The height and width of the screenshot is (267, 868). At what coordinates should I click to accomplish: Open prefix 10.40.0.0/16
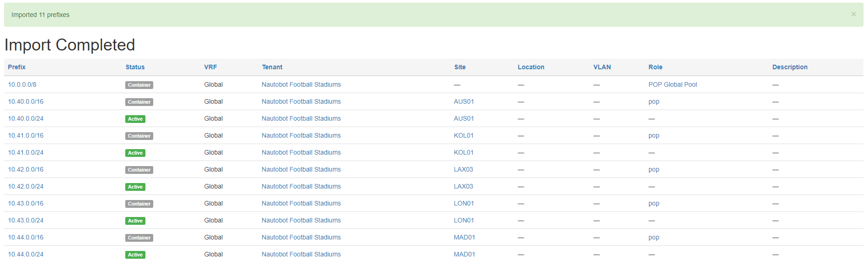[x=26, y=101]
